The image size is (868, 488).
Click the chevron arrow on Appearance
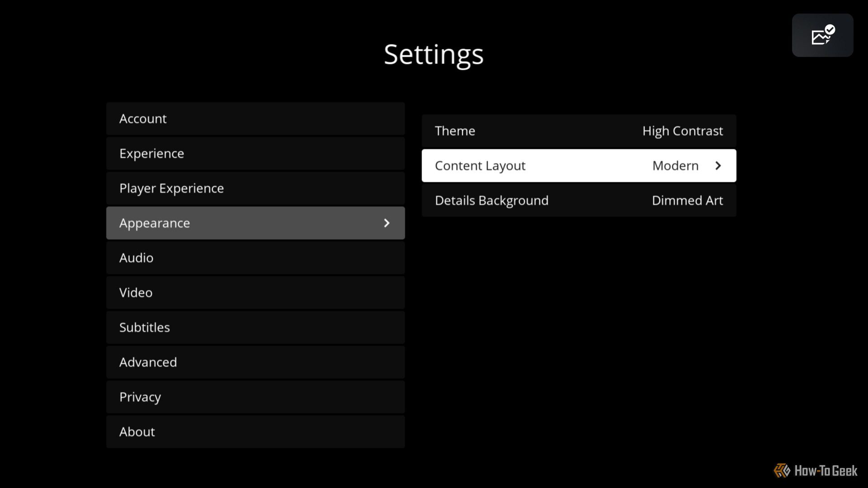pos(387,223)
